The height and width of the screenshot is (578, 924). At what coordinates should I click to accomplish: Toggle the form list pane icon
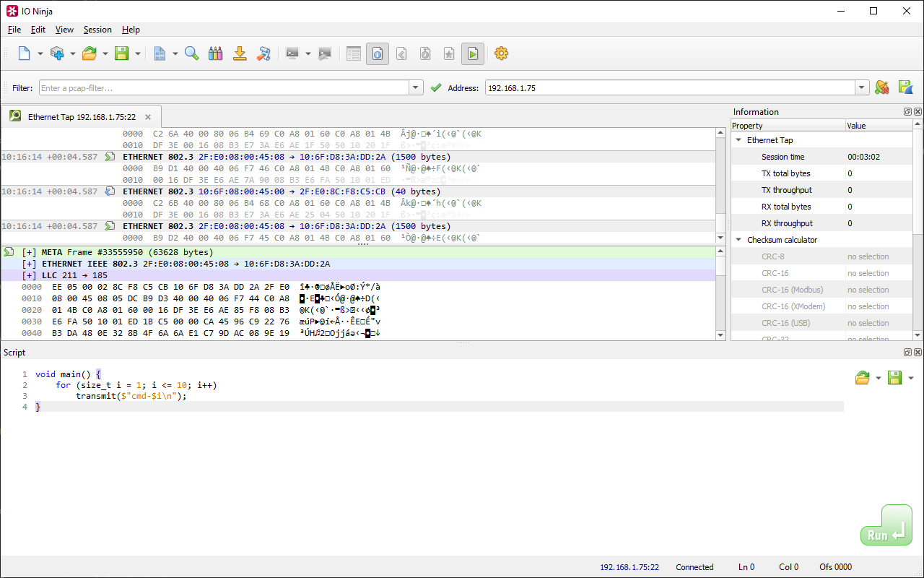tap(354, 53)
